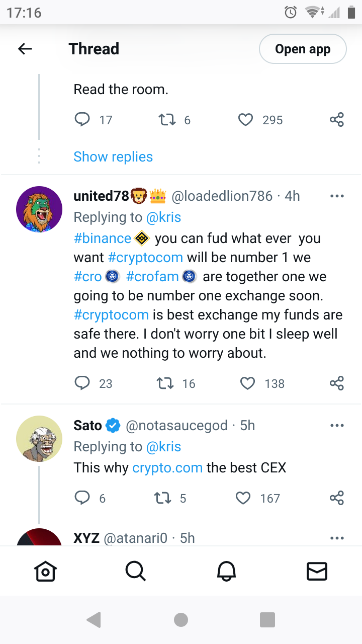
Task: Open the crypto.com link in Sato's tweet
Action: pos(167,467)
